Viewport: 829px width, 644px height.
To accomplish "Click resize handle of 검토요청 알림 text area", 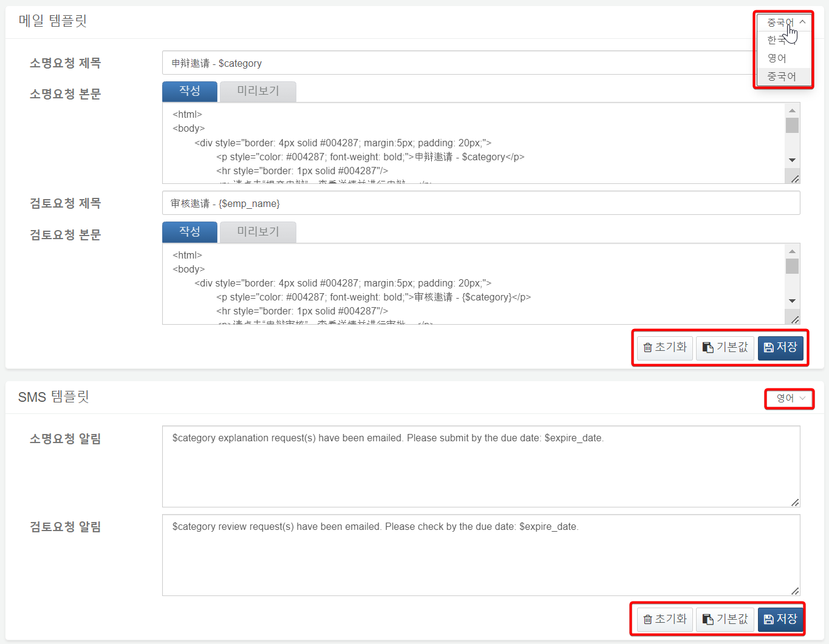I will 795,591.
